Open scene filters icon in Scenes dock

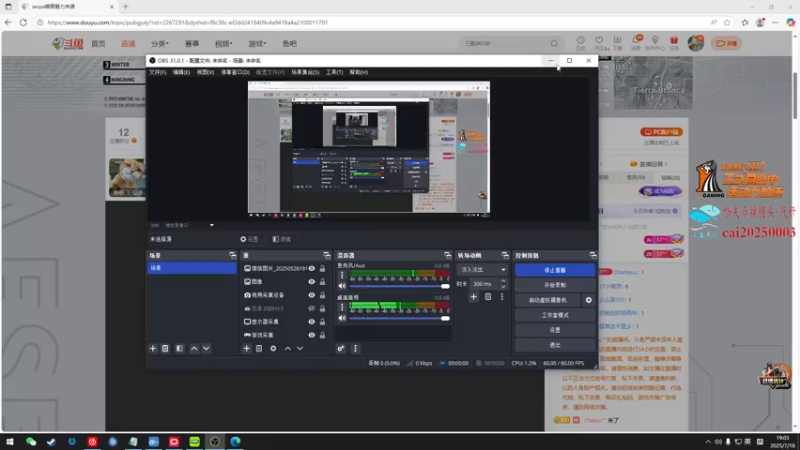click(180, 348)
